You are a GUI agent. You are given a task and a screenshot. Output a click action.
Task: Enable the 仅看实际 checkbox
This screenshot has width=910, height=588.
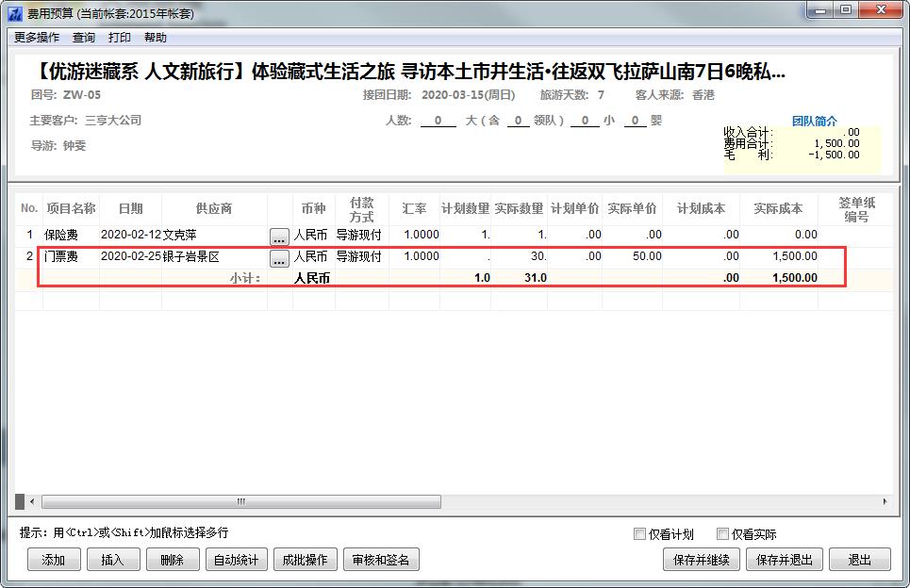click(723, 534)
